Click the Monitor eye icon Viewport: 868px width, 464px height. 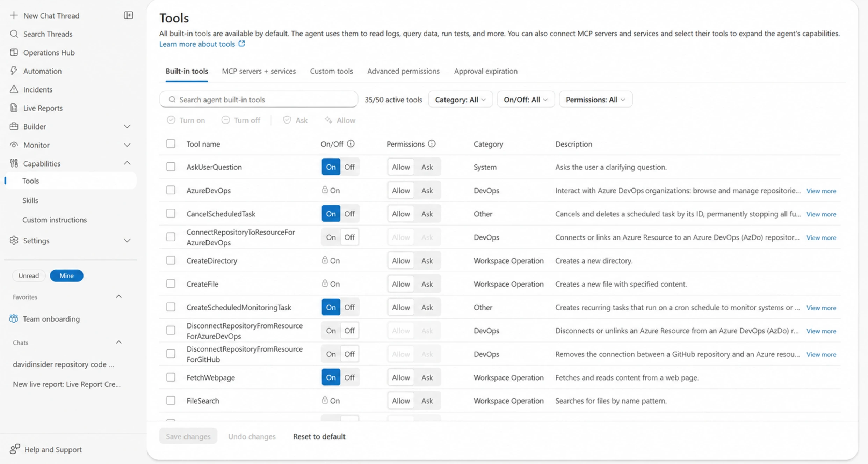pyautogui.click(x=14, y=145)
